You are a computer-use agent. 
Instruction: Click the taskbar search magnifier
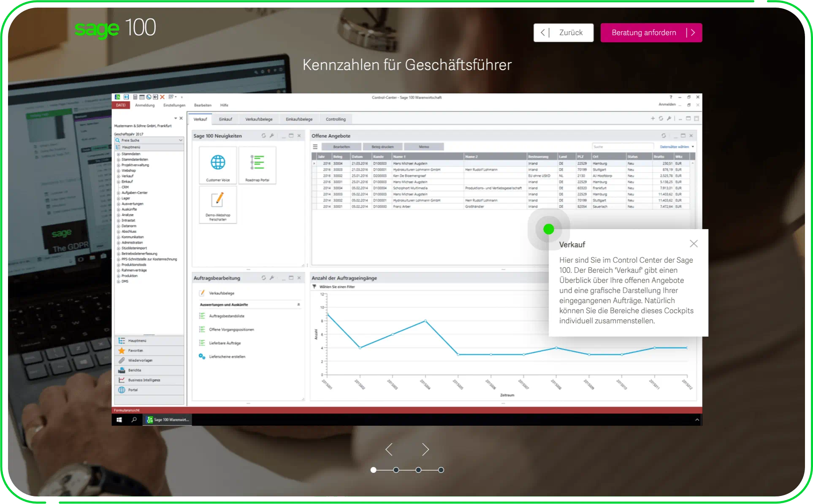tap(134, 420)
